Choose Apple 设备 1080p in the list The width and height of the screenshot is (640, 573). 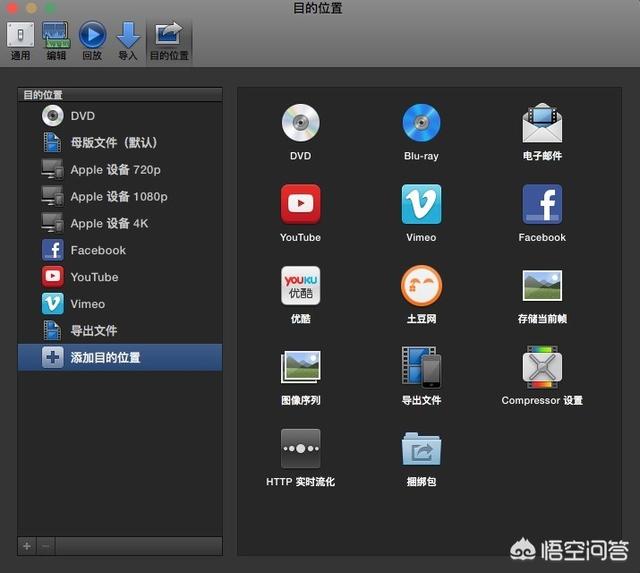[120, 197]
